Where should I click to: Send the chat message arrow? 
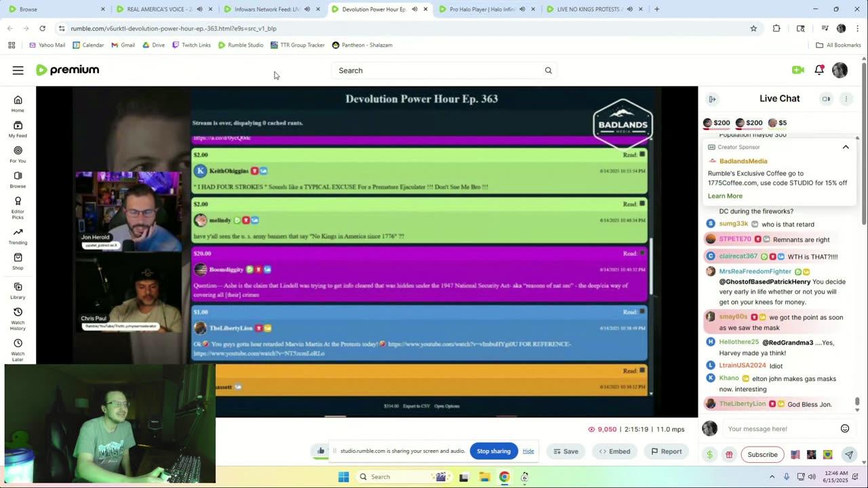pos(848,455)
